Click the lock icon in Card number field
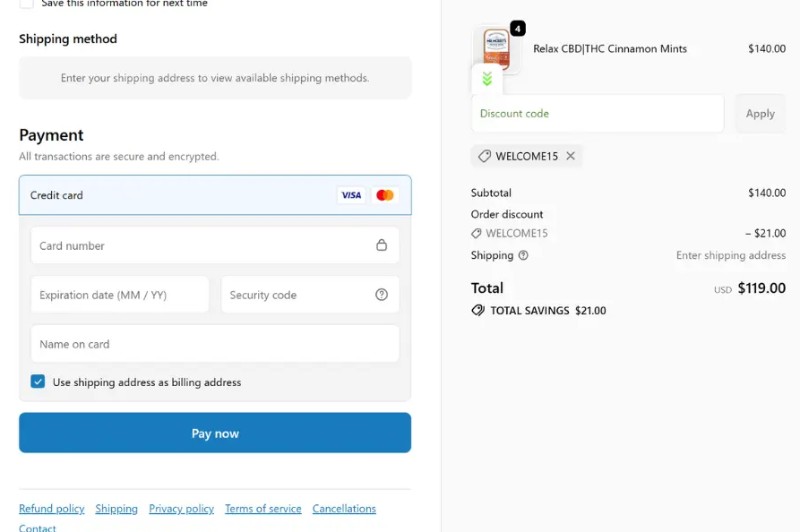 tap(382, 245)
